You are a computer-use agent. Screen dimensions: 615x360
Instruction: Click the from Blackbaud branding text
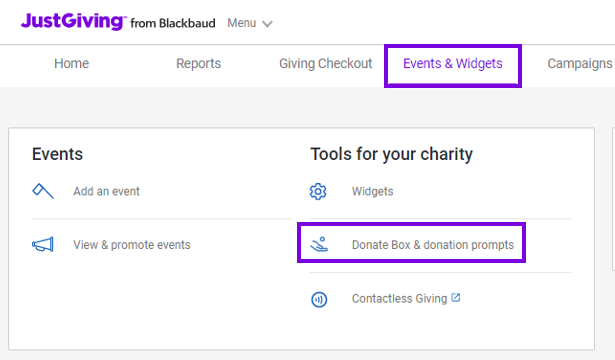[x=173, y=24]
